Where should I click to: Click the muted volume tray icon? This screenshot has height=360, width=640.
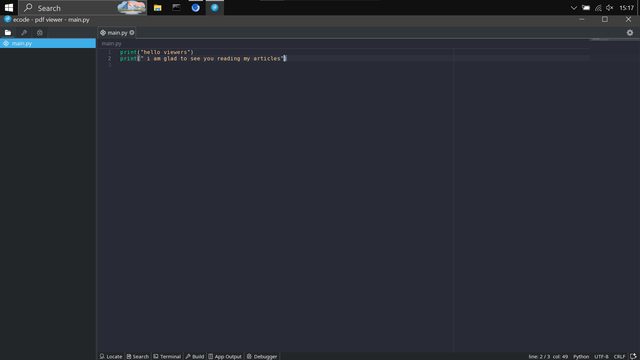pos(610,8)
